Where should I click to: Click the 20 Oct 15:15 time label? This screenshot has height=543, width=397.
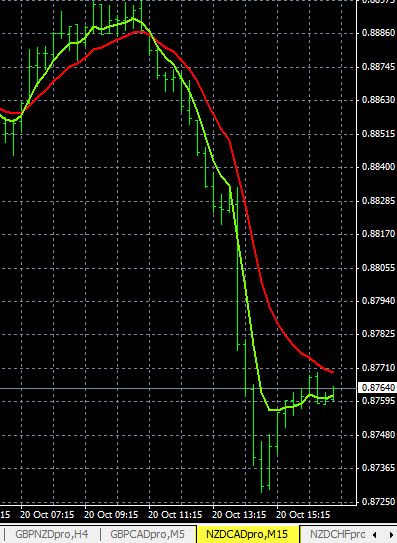tap(303, 515)
